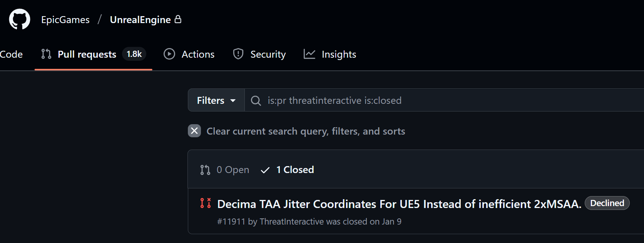Screen dimensions: 644x243
Task: Open the Decima TAA Jitter Coordinates pull request
Action: 399,204
